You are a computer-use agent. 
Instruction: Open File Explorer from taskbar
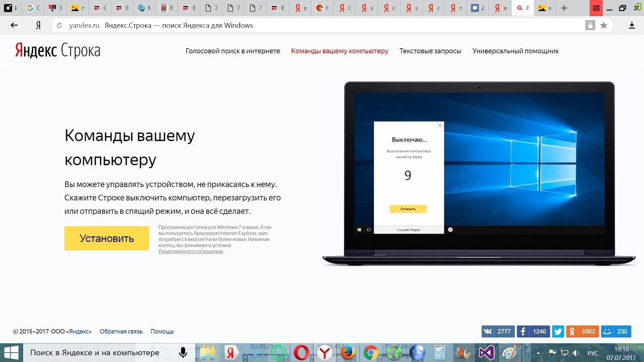click(208, 352)
